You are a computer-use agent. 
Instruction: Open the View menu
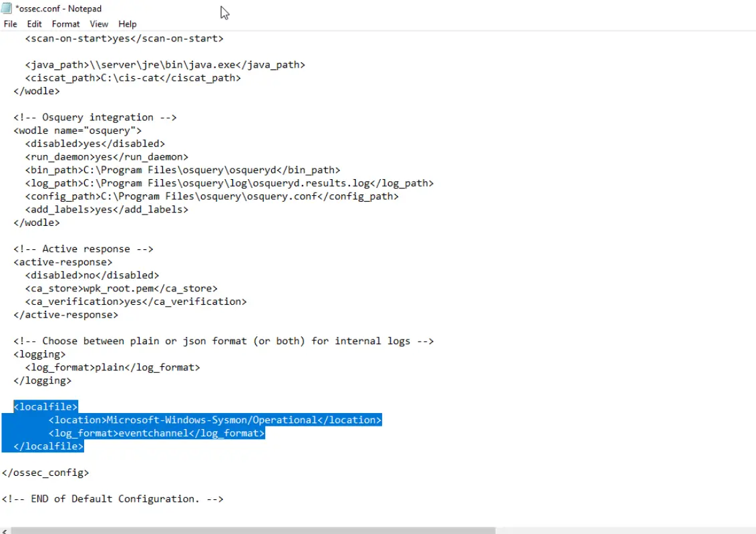99,24
